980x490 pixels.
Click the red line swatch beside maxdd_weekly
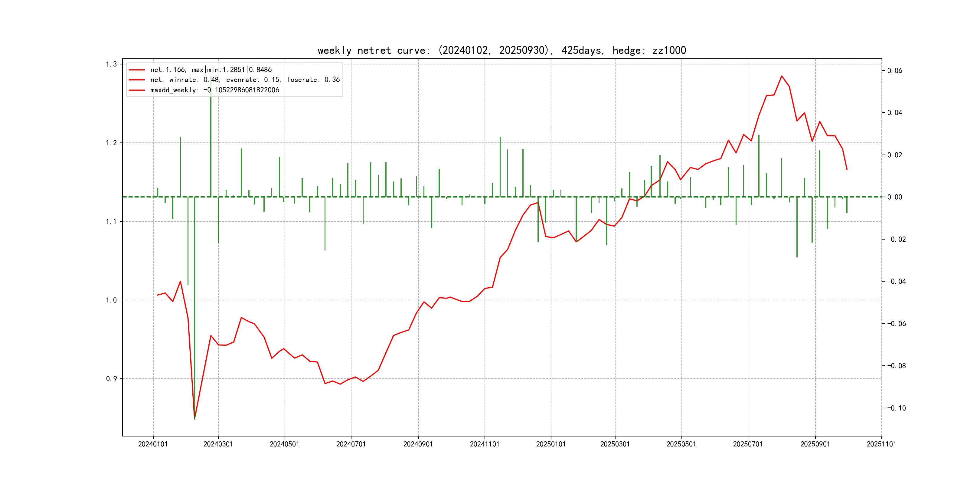tap(137, 90)
